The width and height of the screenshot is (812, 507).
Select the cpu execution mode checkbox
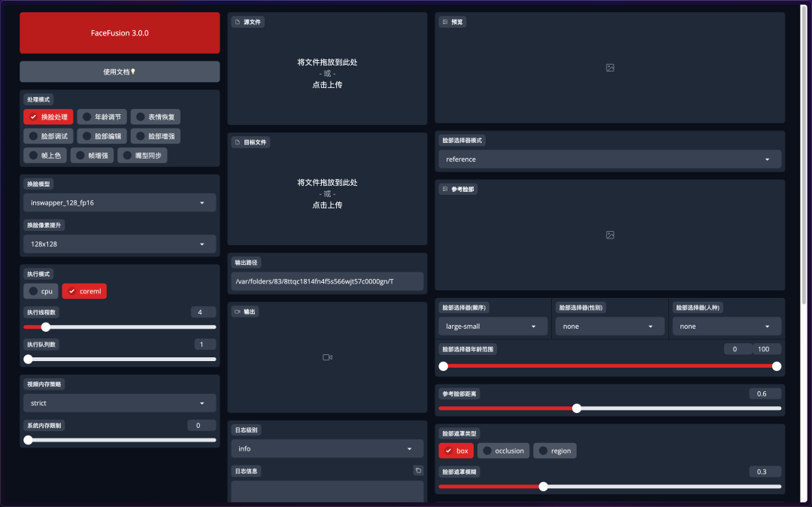41,291
